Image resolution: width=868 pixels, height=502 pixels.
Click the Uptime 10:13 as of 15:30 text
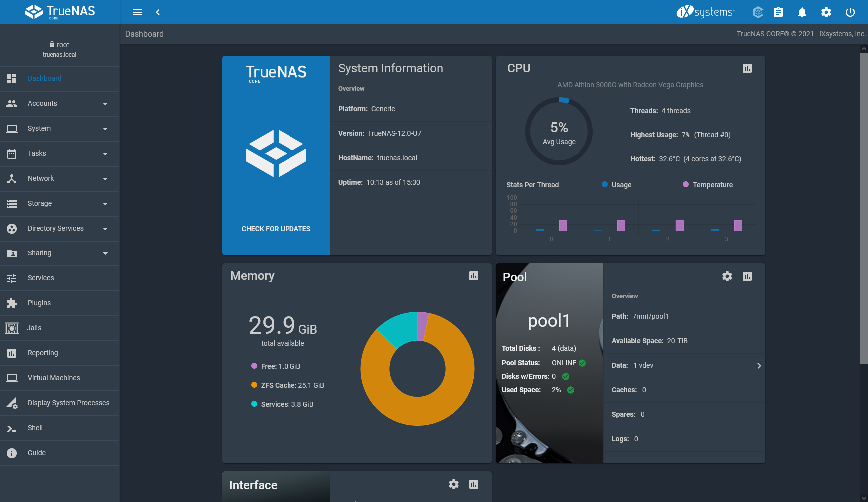click(379, 182)
